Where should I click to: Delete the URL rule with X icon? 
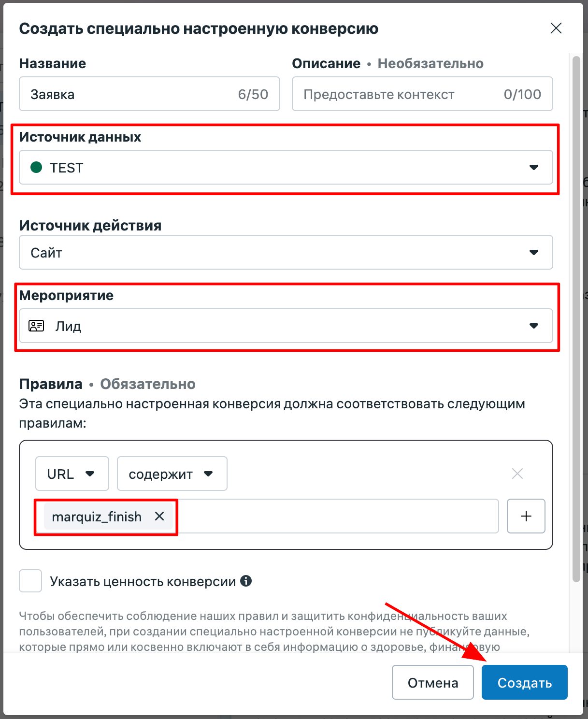[x=517, y=474]
